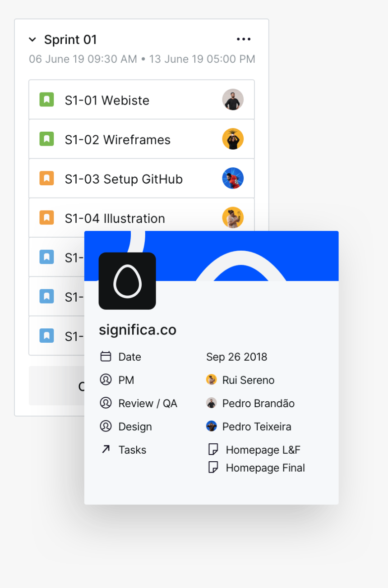Viewport: 388px width, 588px height.
Task: Click the assignee avatar on S1-03 Setup GitHub
Action: click(x=233, y=178)
